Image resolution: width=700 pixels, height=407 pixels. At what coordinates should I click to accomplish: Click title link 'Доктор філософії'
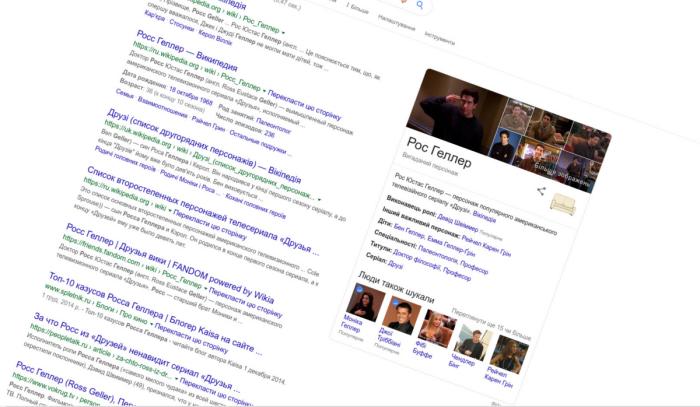point(417,261)
